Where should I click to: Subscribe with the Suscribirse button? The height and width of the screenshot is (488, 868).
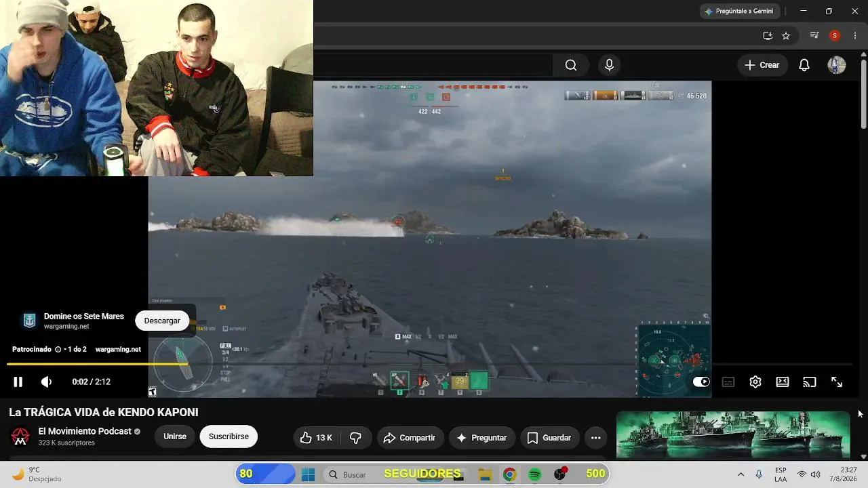(x=229, y=436)
